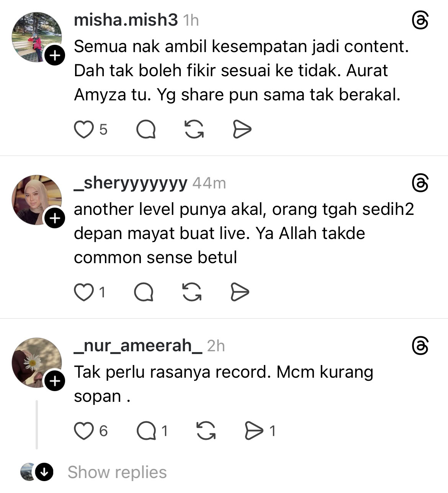Tap Threads logo beside misha.mish3's comment
448x493 pixels.
click(420, 20)
